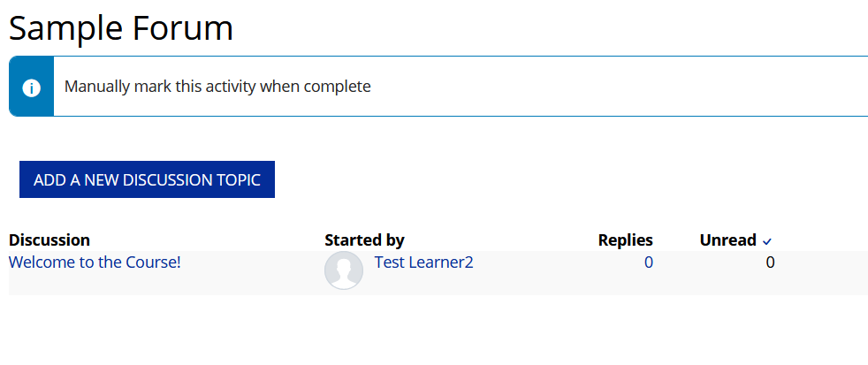This screenshot has width=868, height=365.
Task: Click the info icon in the completion notice
Action: click(x=31, y=87)
